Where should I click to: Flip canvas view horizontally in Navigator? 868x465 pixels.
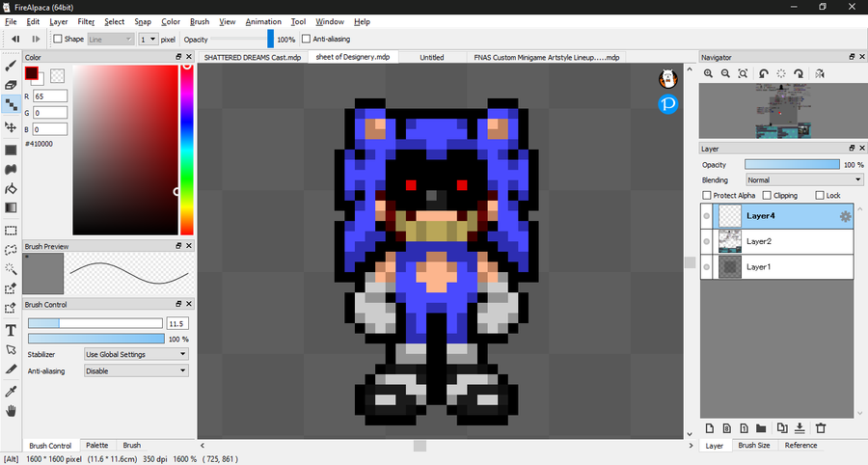(x=820, y=73)
